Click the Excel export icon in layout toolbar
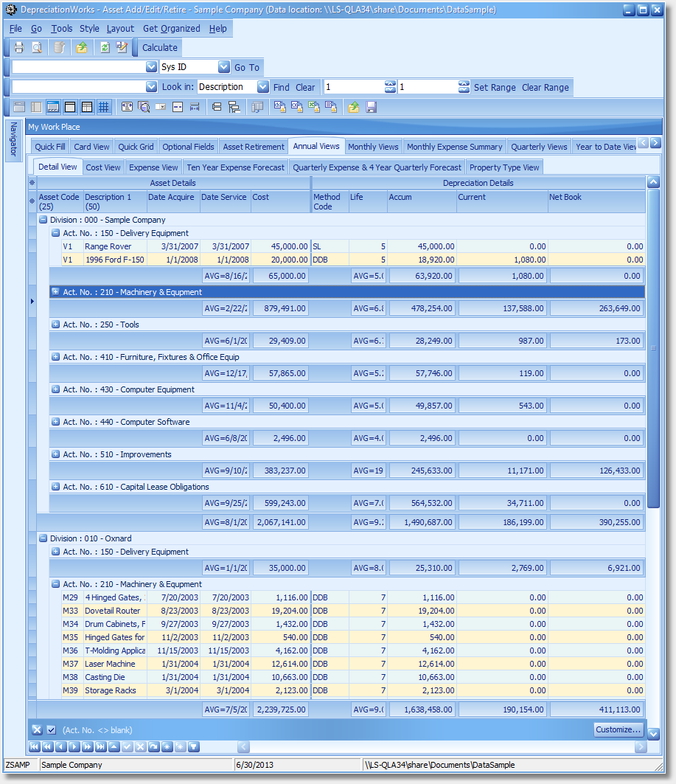The width and height of the screenshot is (676, 784). click(x=314, y=107)
